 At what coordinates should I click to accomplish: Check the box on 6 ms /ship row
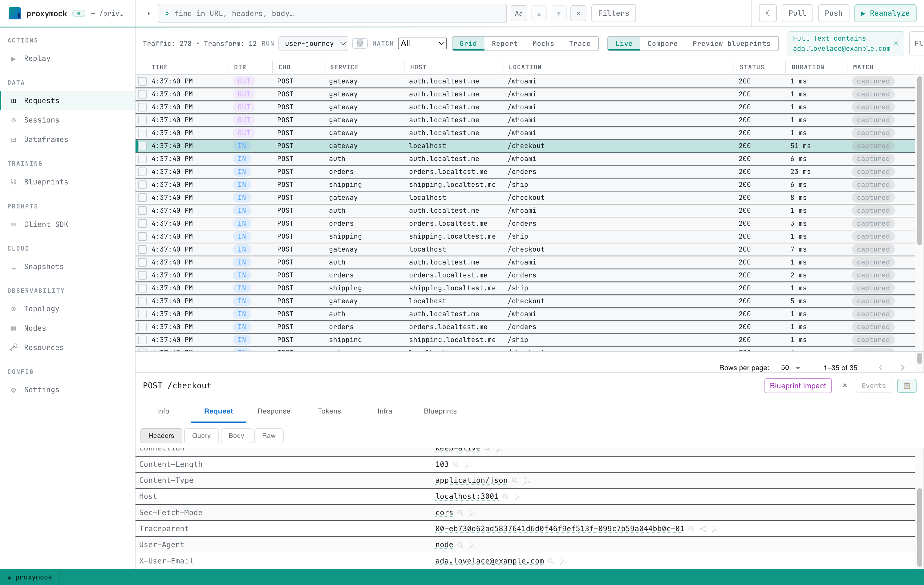(142, 184)
